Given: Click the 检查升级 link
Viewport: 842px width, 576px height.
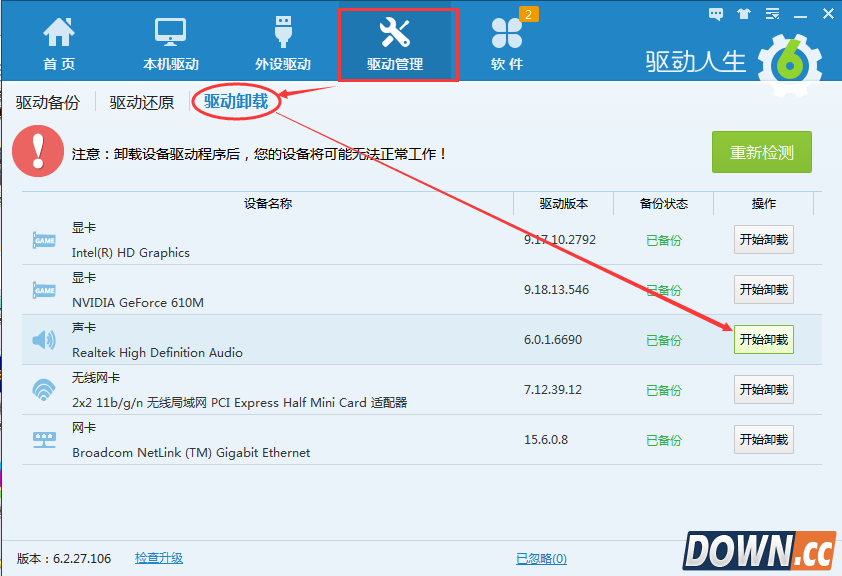Looking at the screenshot, I should tap(159, 558).
